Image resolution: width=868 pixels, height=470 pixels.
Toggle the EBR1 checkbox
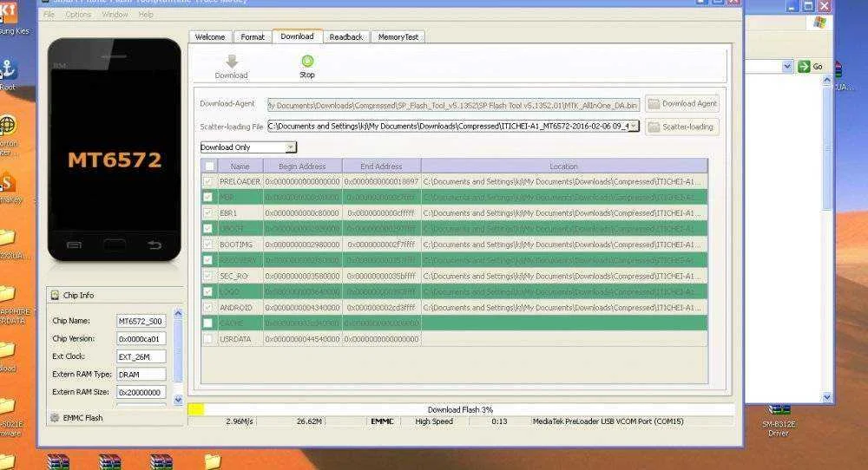208,212
